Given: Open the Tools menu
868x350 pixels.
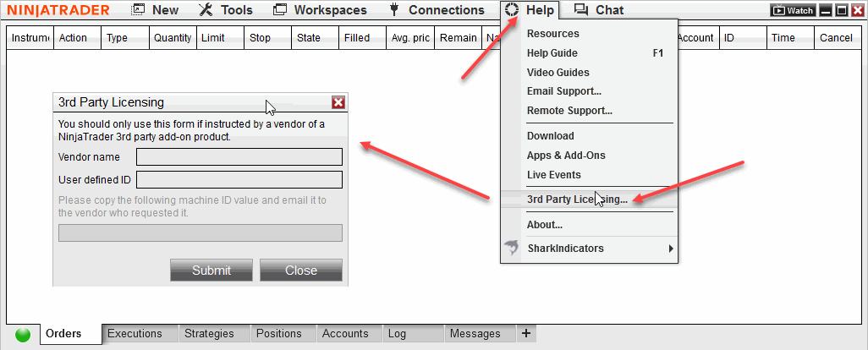Looking at the screenshot, I should click(x=226, y=10).
